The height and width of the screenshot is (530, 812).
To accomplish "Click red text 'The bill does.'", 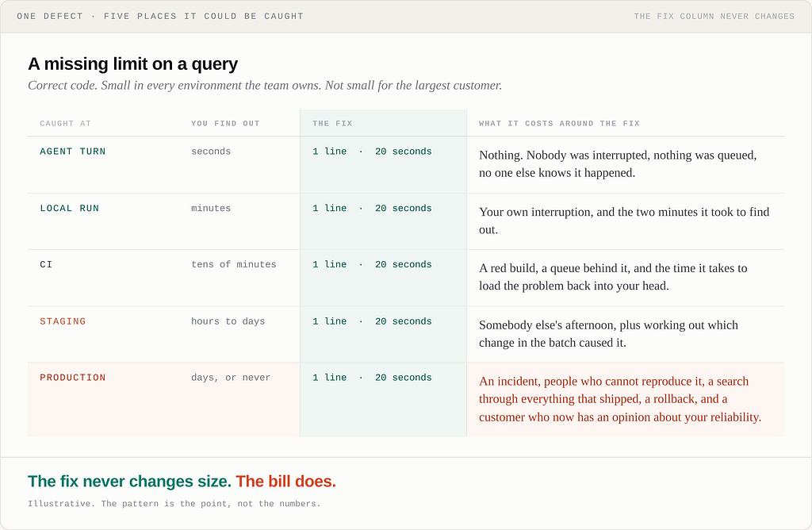I will [285, 482].
